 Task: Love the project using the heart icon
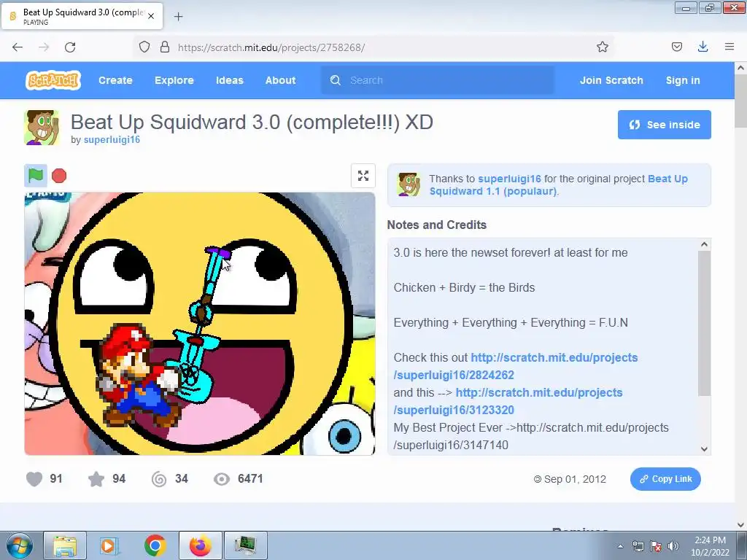point(34,478)
